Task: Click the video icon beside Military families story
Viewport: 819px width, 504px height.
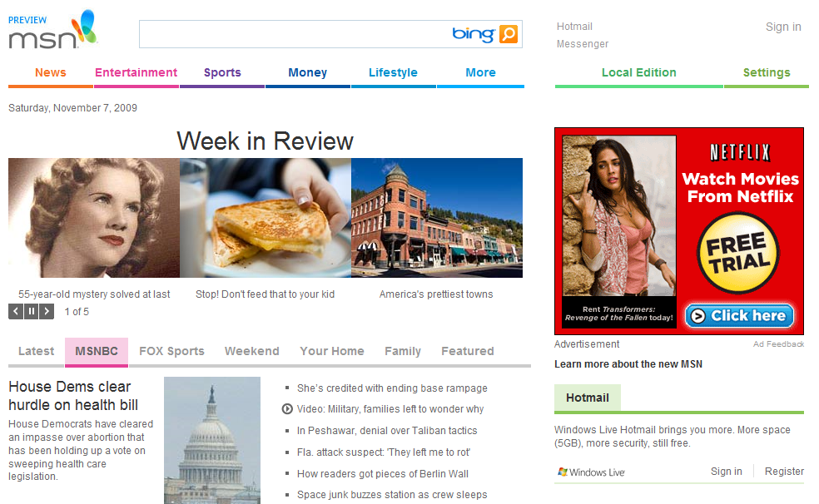Action: tap(287, 409)
